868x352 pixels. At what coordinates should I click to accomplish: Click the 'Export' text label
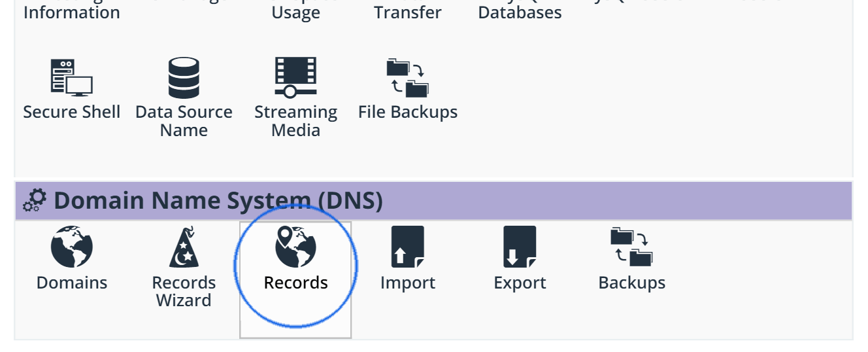pyautogui.click(x=520, y=283)
